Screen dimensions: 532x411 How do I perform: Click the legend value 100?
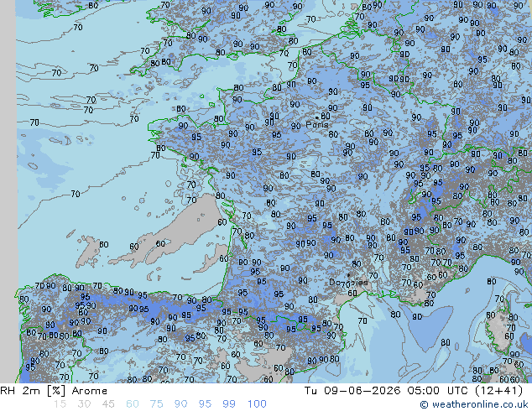pyautogui.click(x=257, y=404)
